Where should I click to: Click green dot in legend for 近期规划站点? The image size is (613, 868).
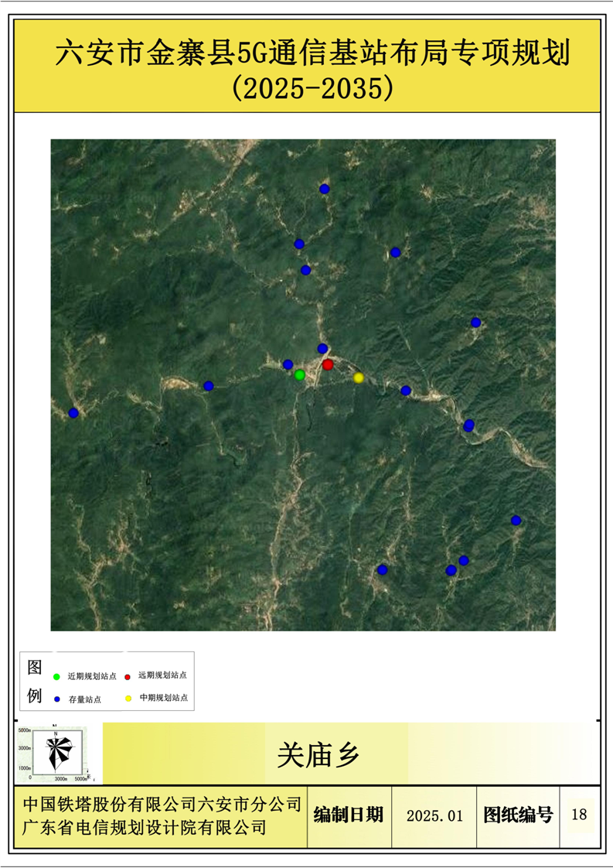[56, 676]
